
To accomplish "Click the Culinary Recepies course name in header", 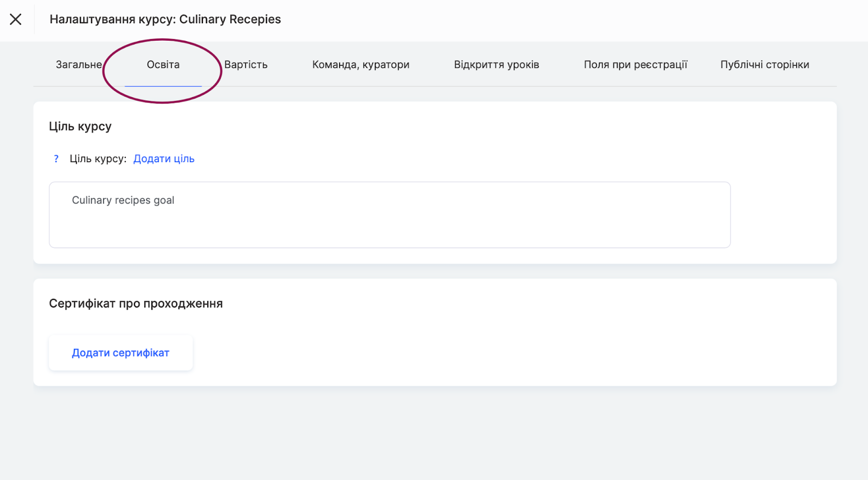I will 230,20.
